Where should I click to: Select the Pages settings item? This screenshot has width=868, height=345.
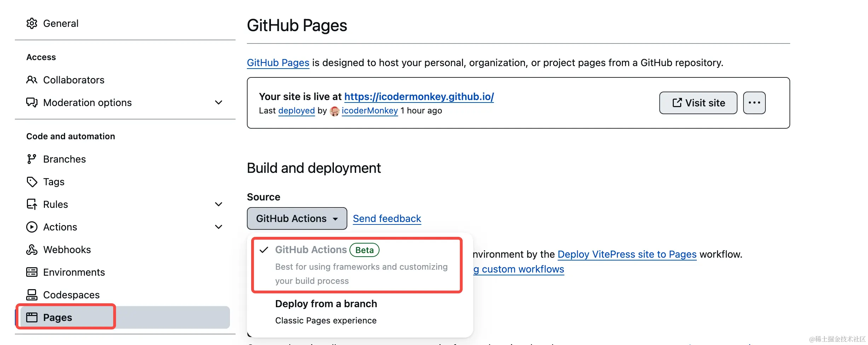125,317
